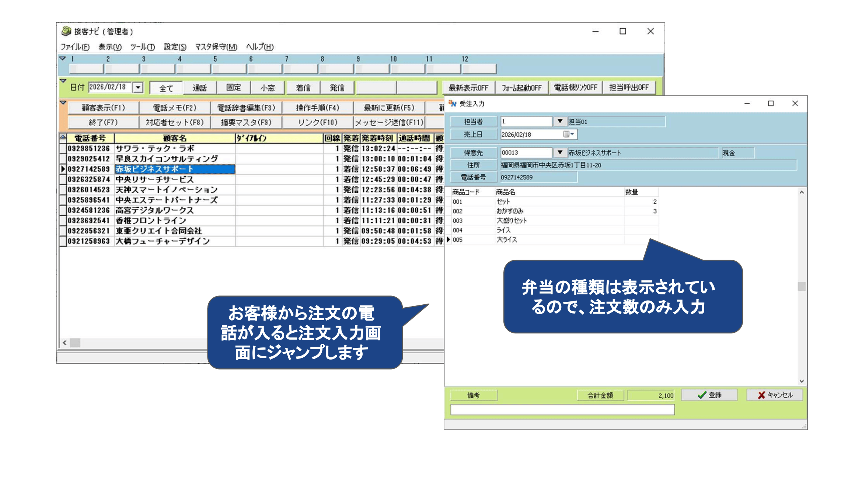Open the 担当者 dropdown in 受注入力
This screenshot has height=504, width=862.
click(561, 122)
